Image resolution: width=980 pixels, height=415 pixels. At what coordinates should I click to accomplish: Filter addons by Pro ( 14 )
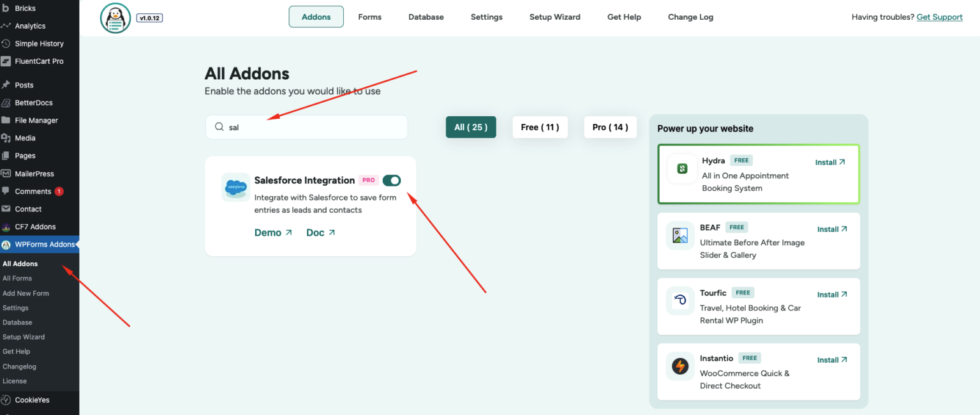pos(611,127)
